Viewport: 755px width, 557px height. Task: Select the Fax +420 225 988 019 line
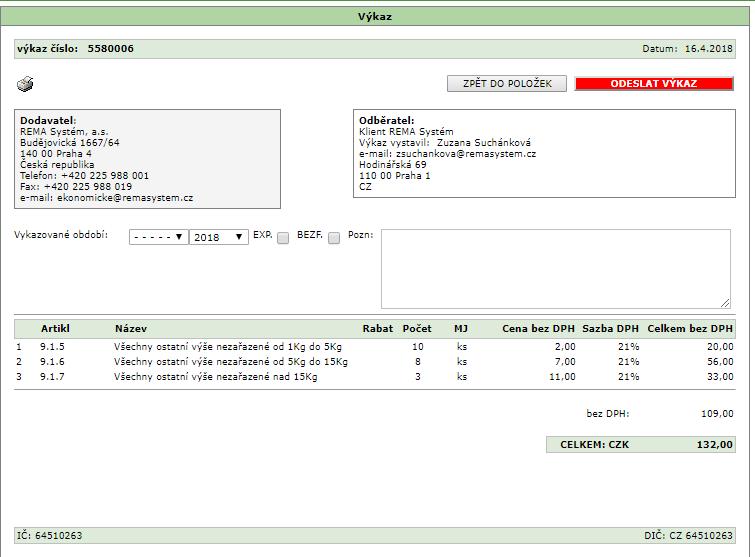76,187
